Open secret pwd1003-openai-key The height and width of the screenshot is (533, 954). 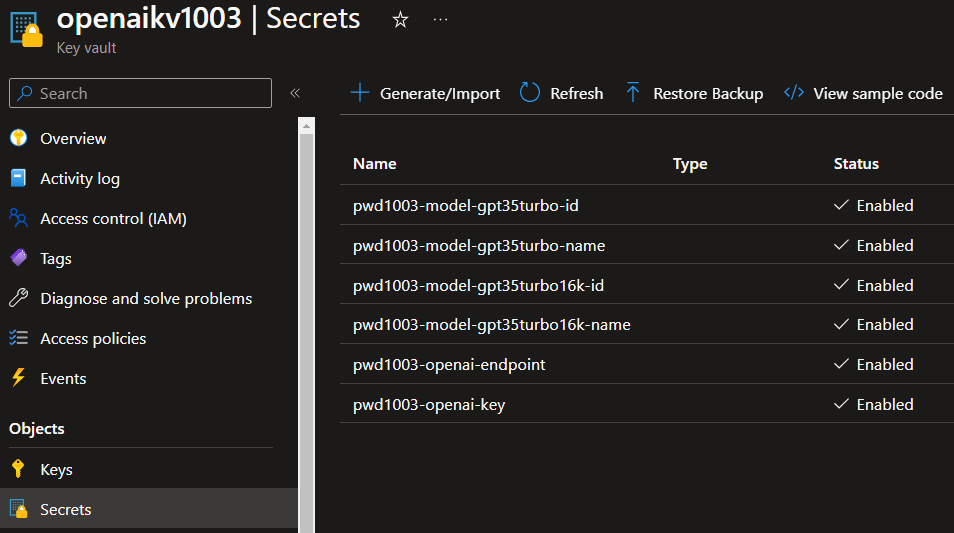pos(429,405)
